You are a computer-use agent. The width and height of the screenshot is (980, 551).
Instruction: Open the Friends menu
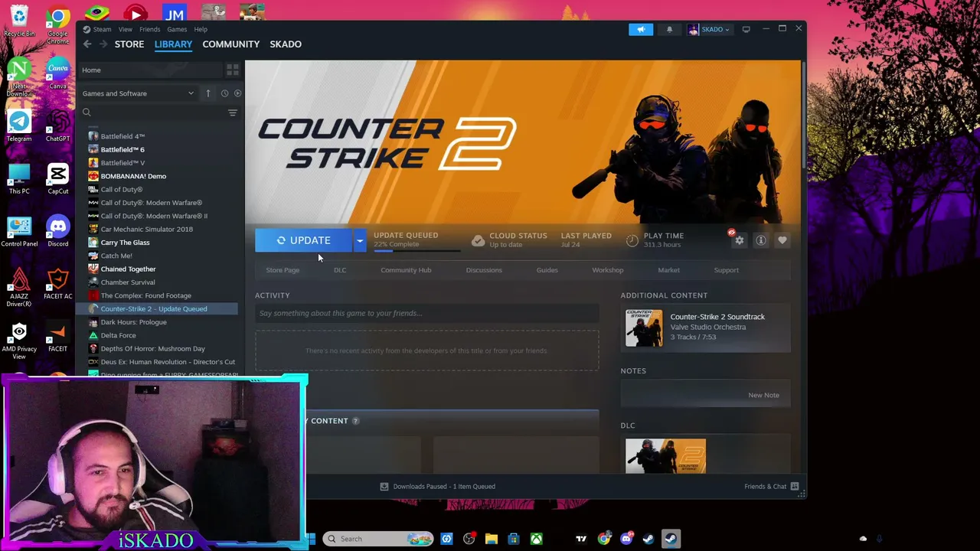pyautogui.click(x=149, y=29)
